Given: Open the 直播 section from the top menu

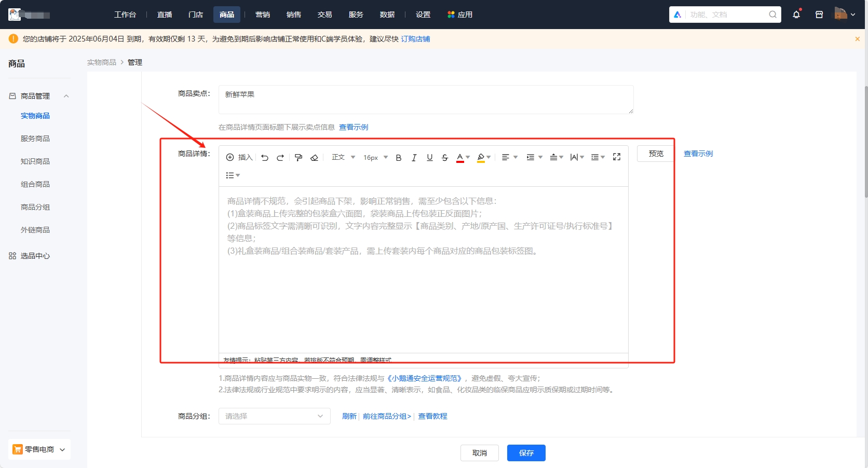Looking at the screenshot, I should (x=165, y=15).
